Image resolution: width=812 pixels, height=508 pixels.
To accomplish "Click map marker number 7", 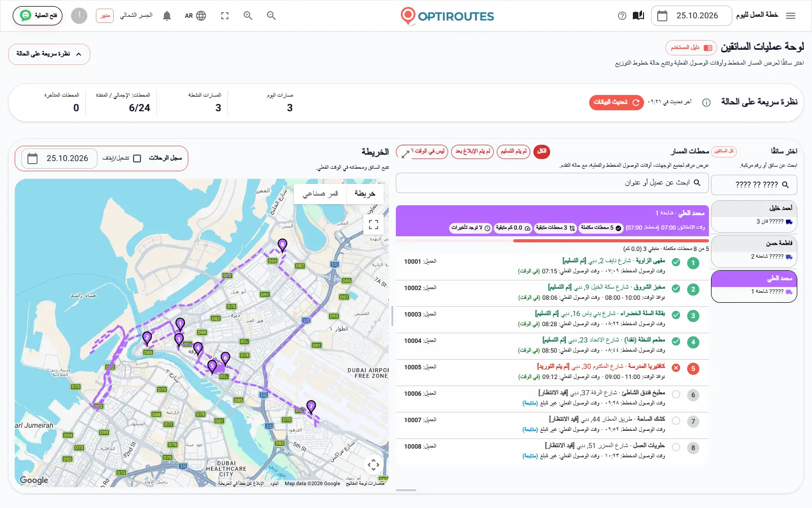I will pos(311,407).
